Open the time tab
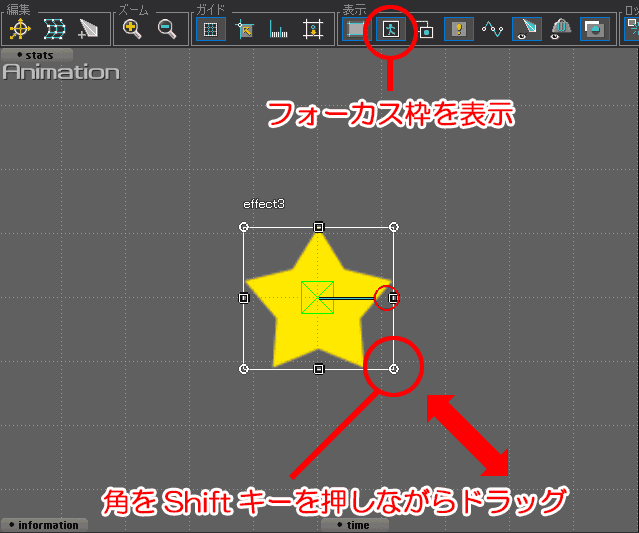Screen dimensions: 639x533 [x=355, y=525]
